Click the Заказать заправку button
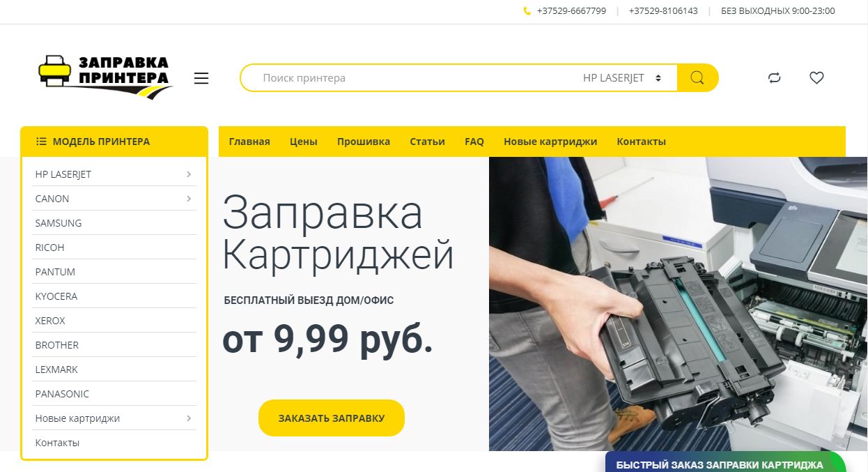The width and height of the screenshot is (868, 472). (x=332, y=418)
